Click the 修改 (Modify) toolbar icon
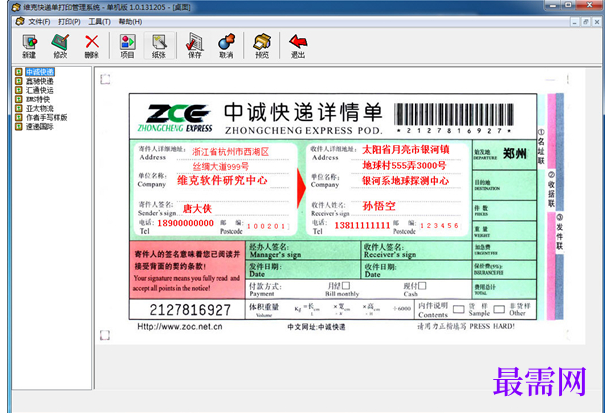 click(x=60, y=46)
